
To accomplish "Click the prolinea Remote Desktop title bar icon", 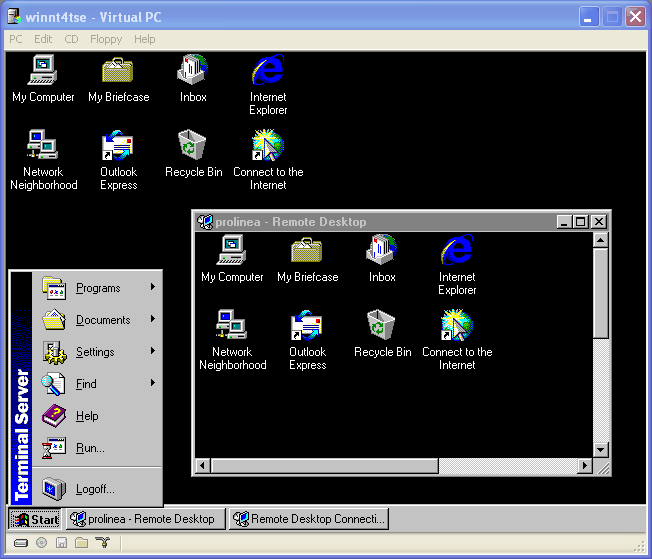I will [205, 222].
